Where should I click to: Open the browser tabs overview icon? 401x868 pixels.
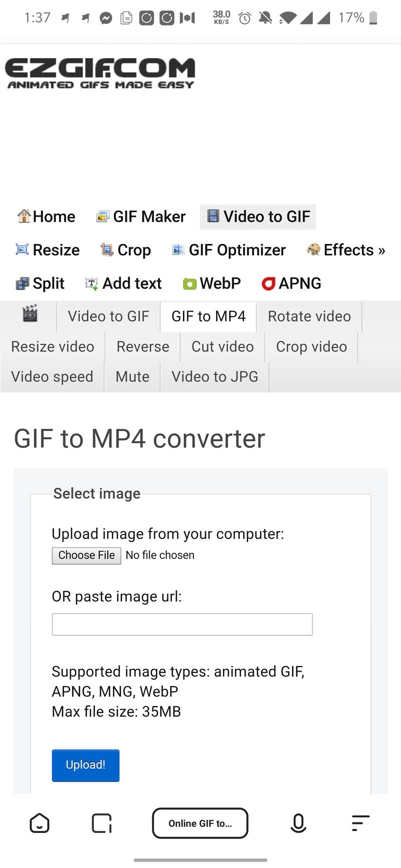point(102,823)
